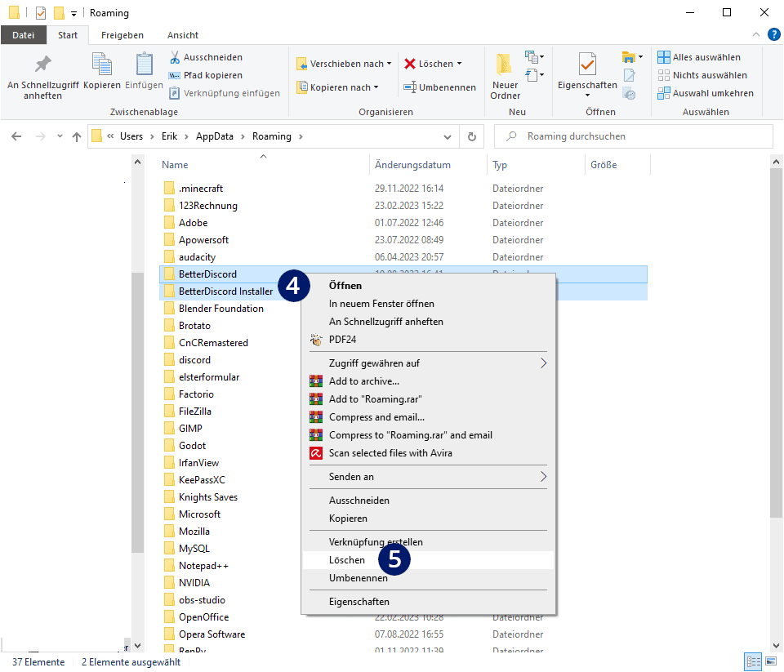
Task: Click the Nichts auswählen icon
Action: (x=663, y=75)
